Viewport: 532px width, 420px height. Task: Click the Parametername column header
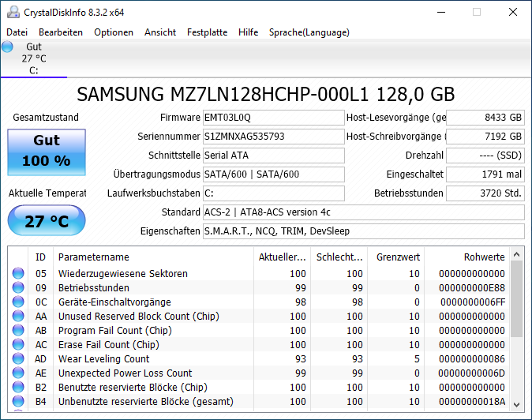153,257
